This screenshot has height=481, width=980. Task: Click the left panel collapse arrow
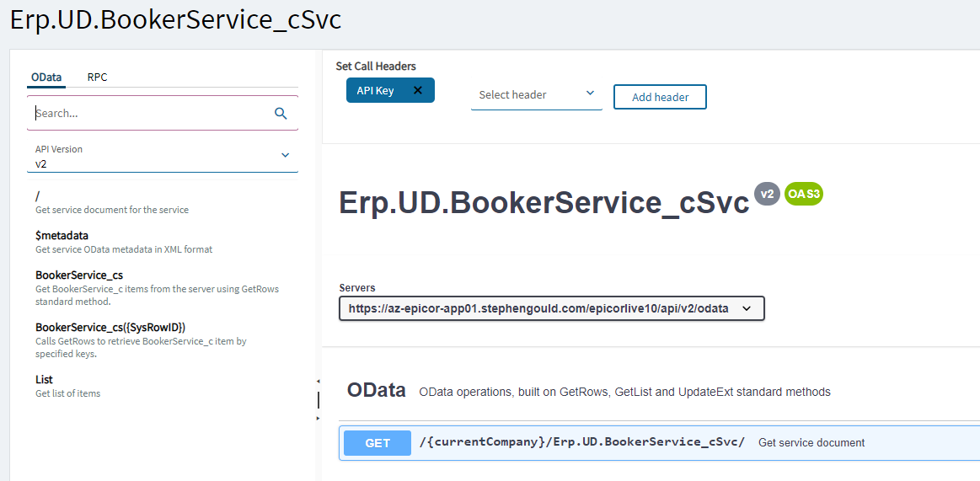318,381
